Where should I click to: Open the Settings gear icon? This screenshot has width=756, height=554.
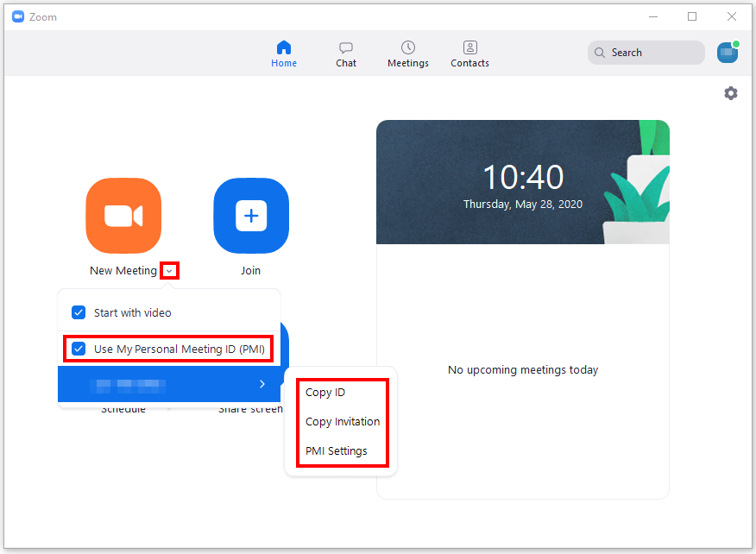point(731,93)
